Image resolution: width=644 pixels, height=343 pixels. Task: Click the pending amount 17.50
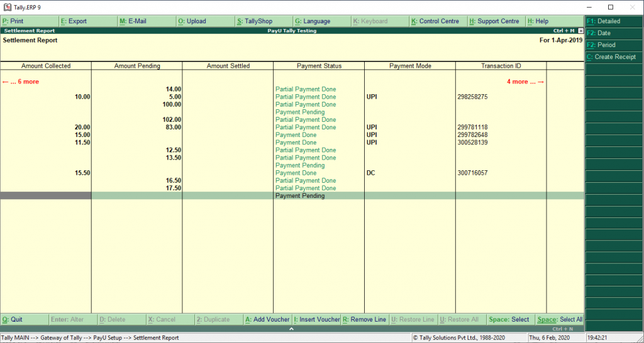click(x=174, y=188)
